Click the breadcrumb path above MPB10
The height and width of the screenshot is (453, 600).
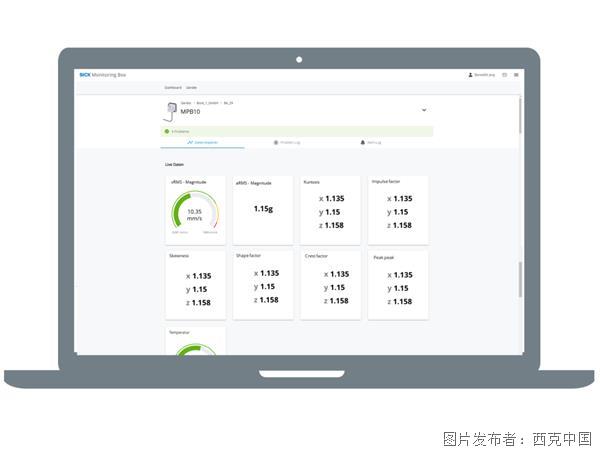(206, 102)
